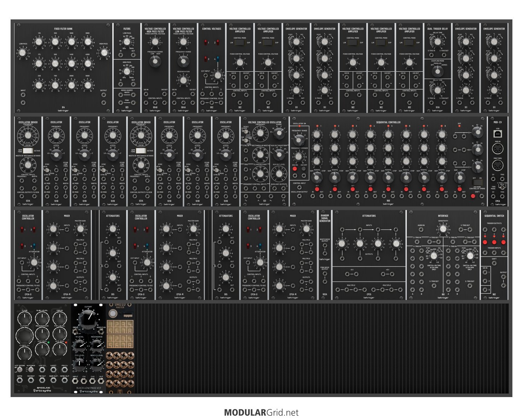Click the Interface module AUDIO IN jack
This screenshot has height=420, width=523.
pyautogui.click(x=421, y=229)
